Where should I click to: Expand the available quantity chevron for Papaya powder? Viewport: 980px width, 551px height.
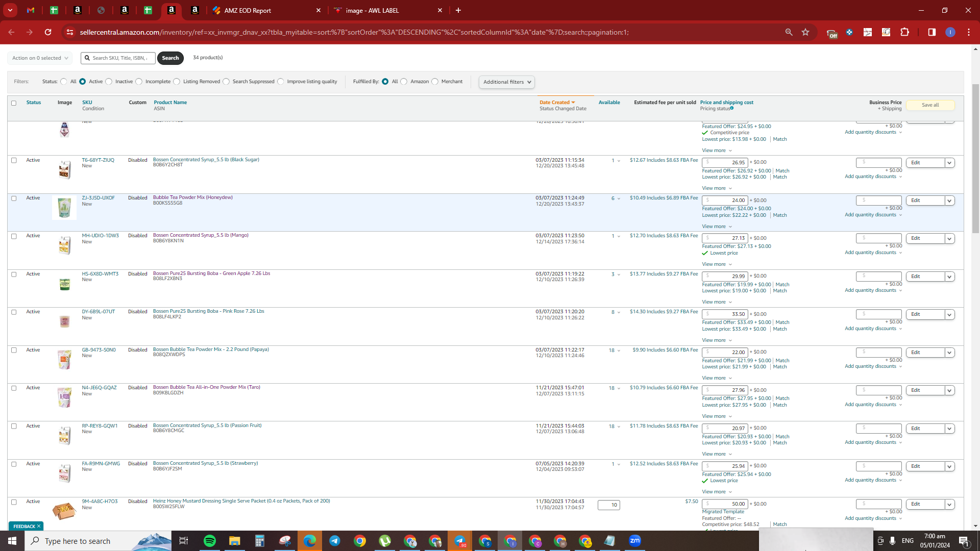pyautogui.click(x=619, y=350)
